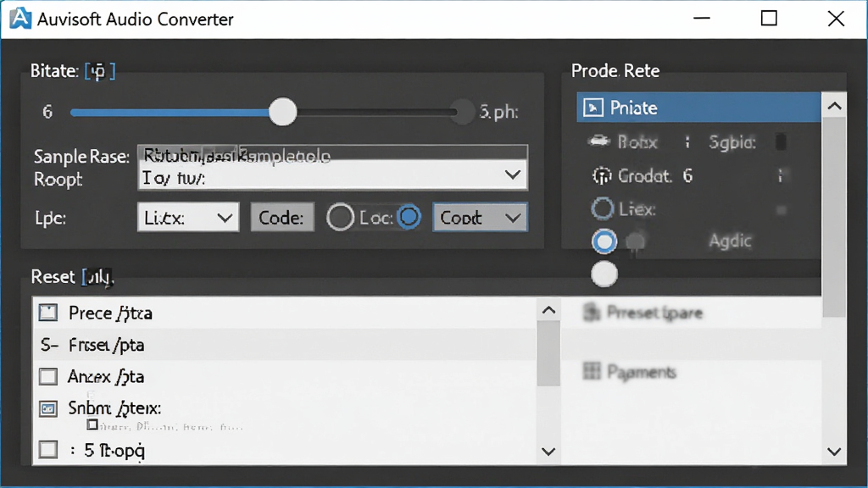The image size is (868, 488).
Task: Click the Grodat headphone icon
Action: pyautogui.click(x=602, y=176)
